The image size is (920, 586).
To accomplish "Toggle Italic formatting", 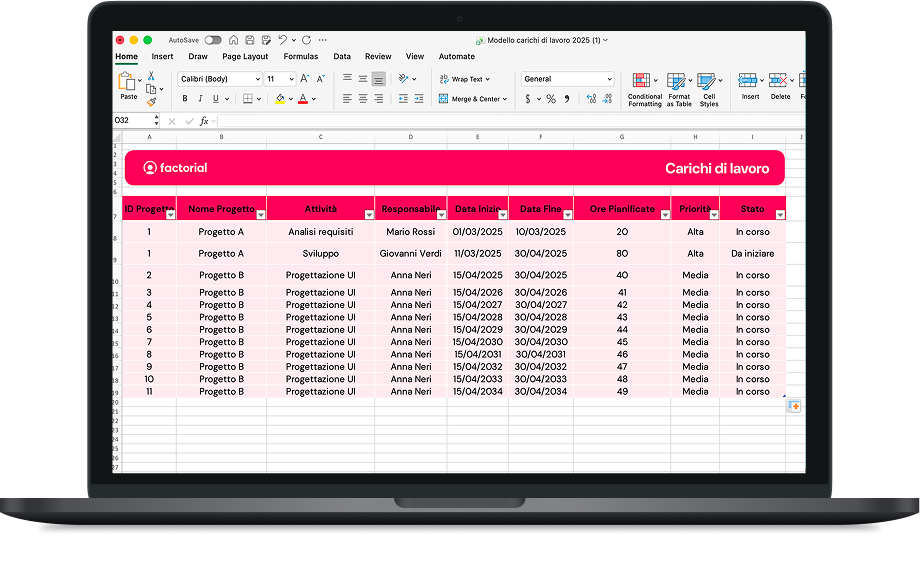I will point(200,99).
